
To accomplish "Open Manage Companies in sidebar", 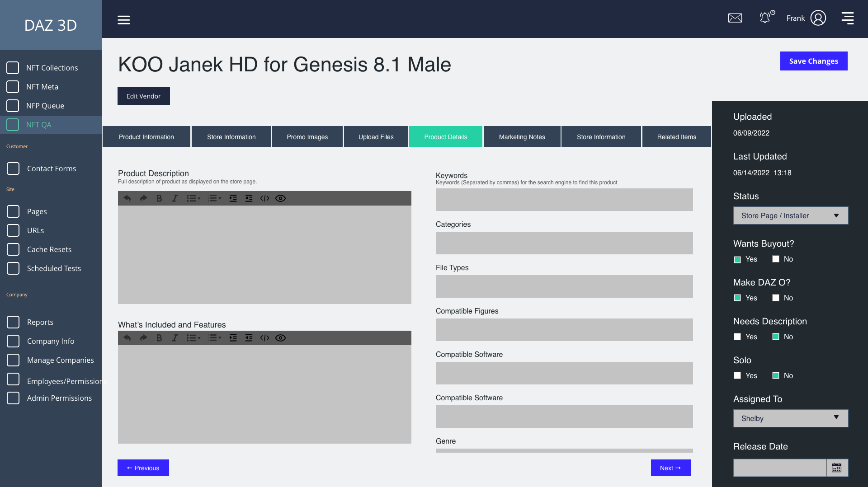I will point(61,360).
